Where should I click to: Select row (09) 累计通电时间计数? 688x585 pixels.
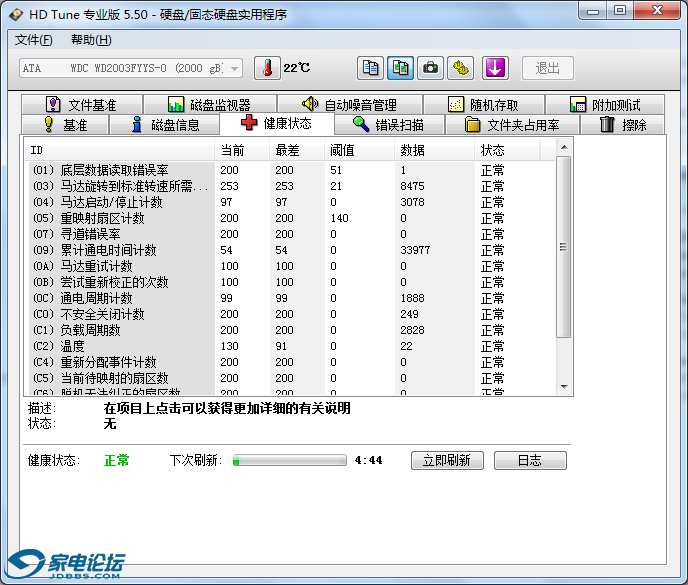pyautogui.click(x=292, y=250)
